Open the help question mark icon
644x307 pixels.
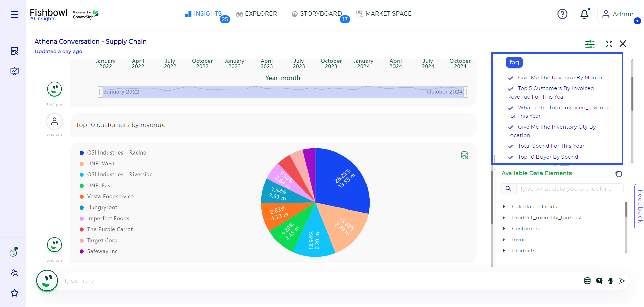562,14
